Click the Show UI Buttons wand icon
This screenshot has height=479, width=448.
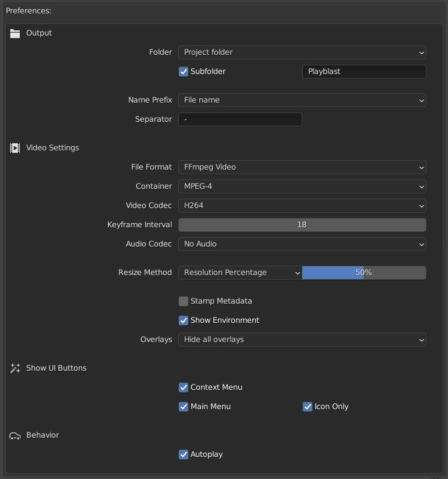(x=15, y=368)
